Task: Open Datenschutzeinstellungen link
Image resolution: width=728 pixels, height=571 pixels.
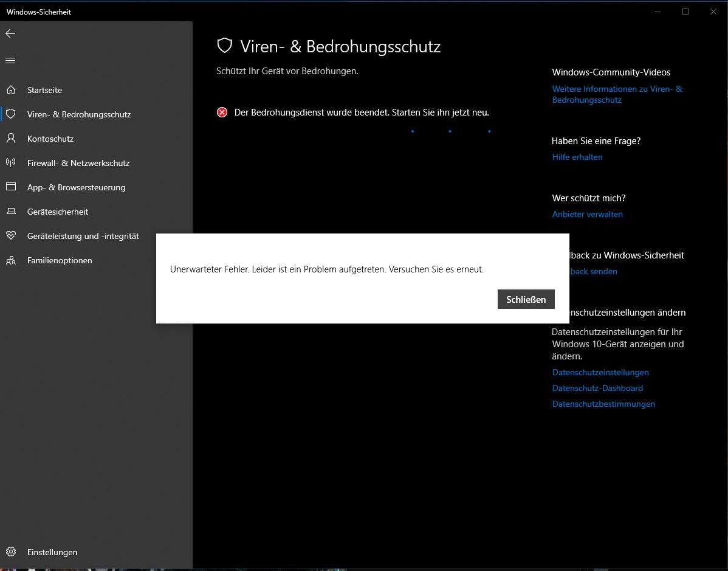Action: [x=600, y=372]
